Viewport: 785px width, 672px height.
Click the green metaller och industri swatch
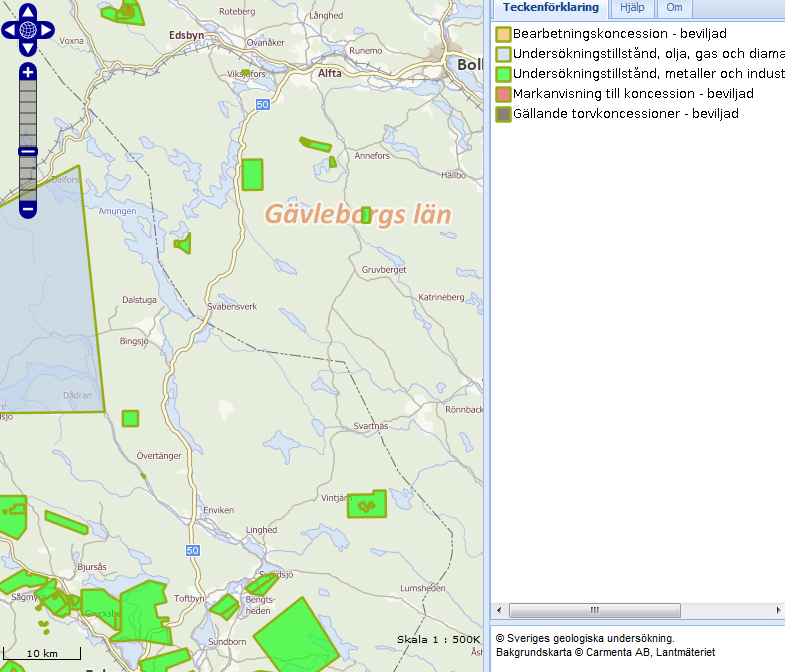(503, 74)
